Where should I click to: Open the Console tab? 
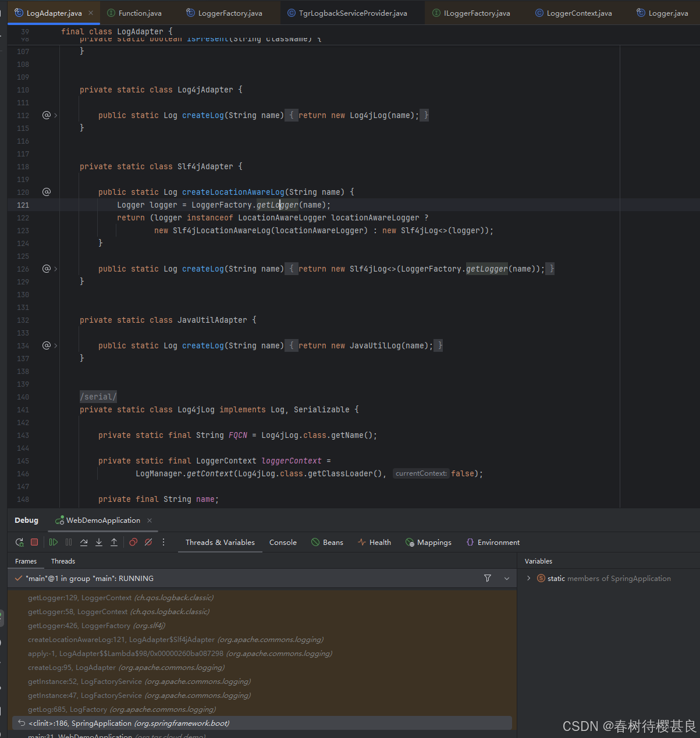[x=283, y=542]
